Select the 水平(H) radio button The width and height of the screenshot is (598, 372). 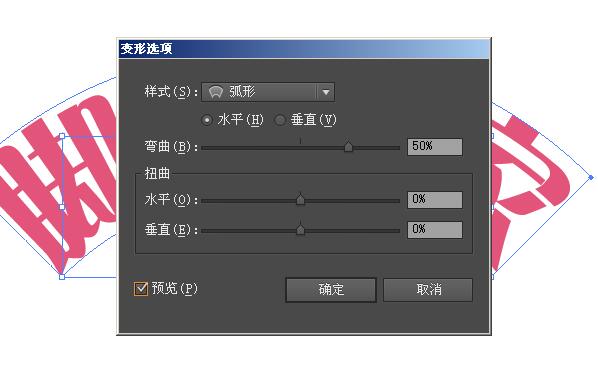point(207,120)
